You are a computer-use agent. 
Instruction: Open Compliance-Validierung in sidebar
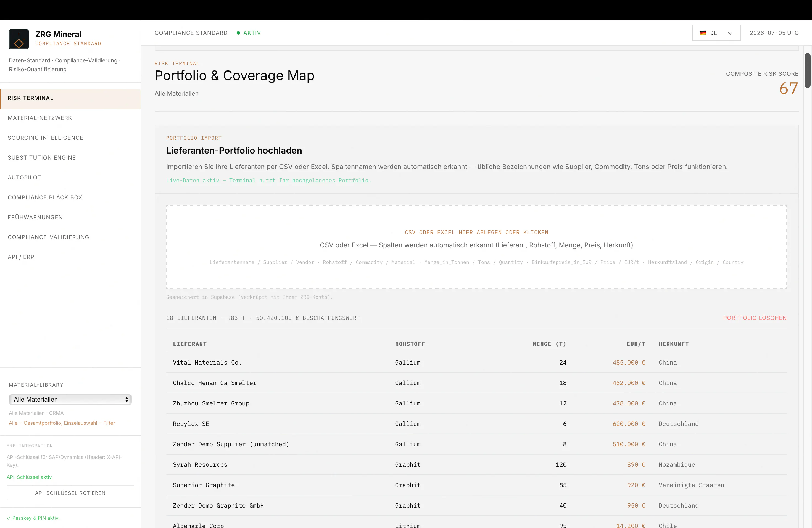71,237
